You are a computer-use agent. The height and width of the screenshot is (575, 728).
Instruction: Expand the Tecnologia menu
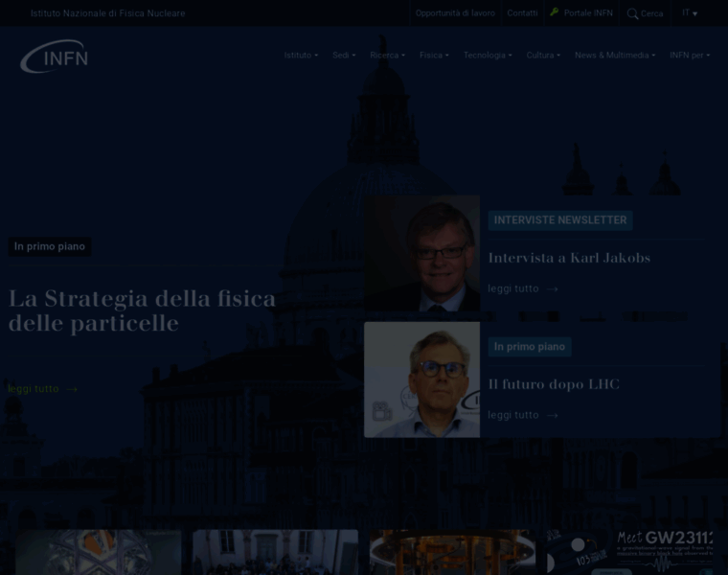pos(488,56)
